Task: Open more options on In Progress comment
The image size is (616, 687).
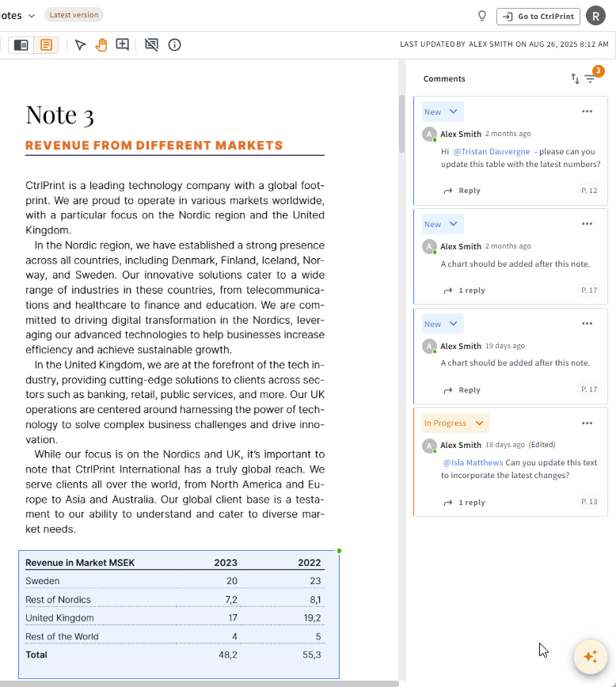Action: click(587, 423)
